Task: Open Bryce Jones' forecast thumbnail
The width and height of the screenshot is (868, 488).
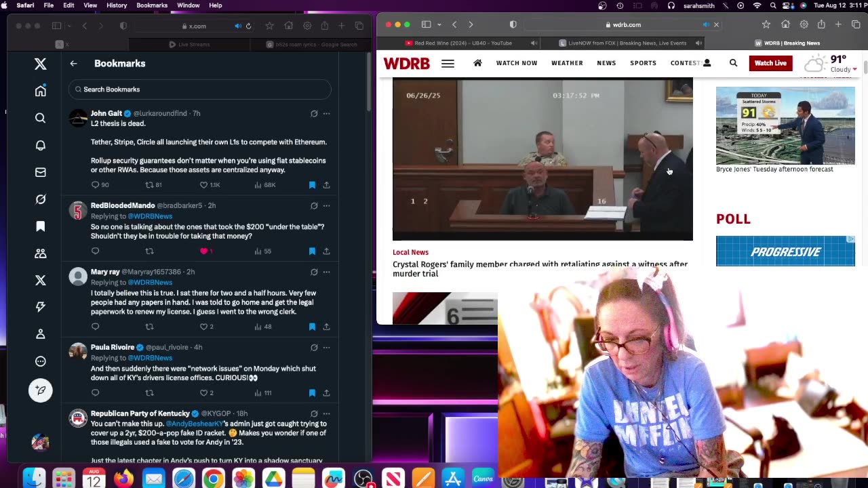Action: [x=785, y=125]
